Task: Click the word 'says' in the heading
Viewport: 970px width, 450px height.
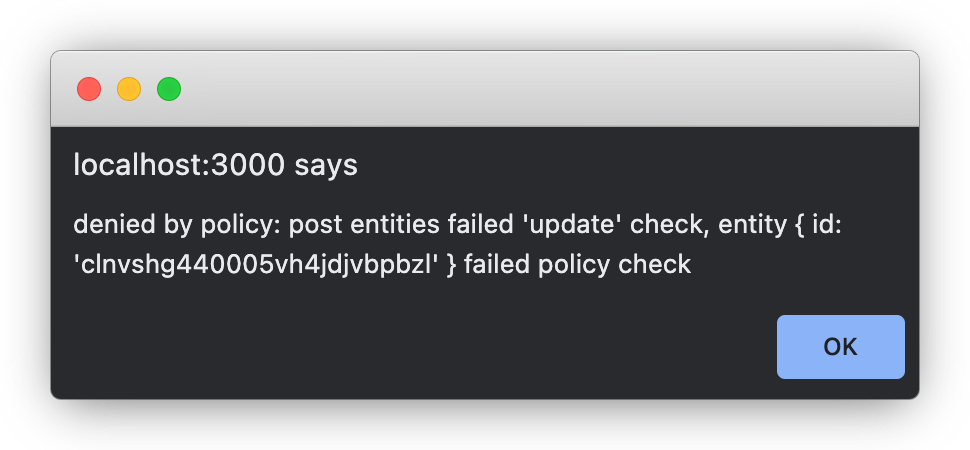Action: 326,165
